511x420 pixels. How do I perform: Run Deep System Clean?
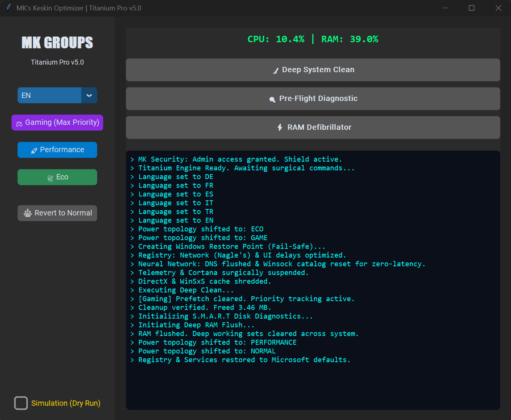tap(313, 70)
